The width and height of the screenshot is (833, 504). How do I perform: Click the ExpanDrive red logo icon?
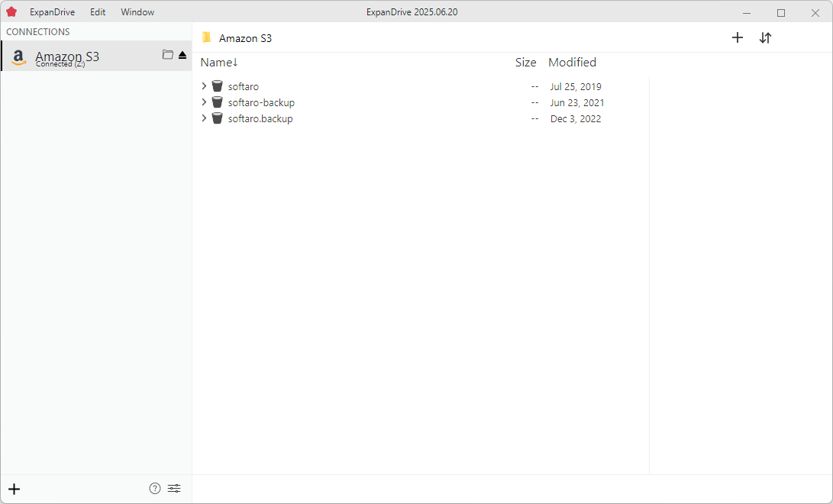click(11, 11)
